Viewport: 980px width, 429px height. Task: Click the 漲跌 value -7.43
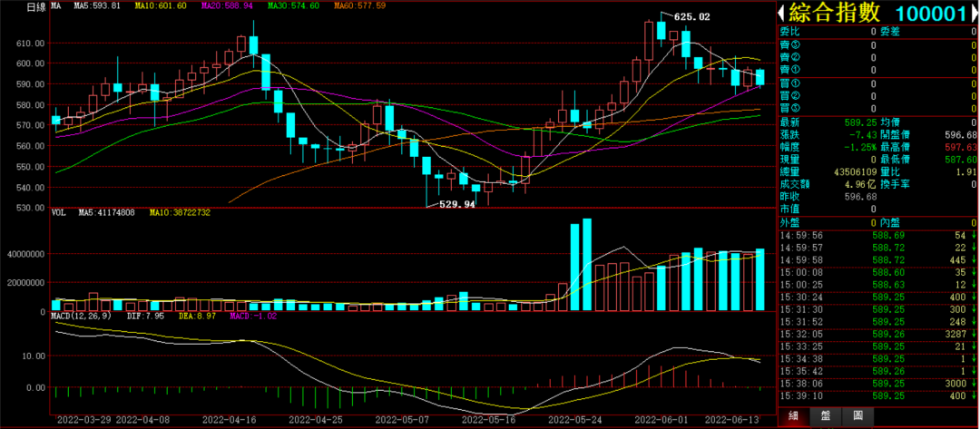pyautogui.click(x=863, y=135)
